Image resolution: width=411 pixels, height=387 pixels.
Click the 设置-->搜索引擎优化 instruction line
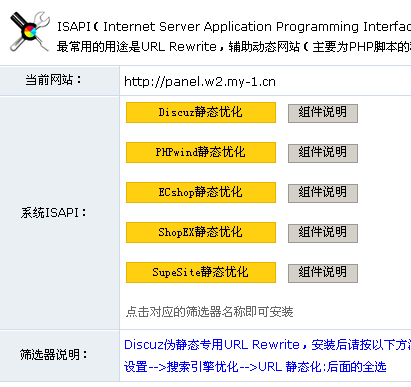[255, 367]
